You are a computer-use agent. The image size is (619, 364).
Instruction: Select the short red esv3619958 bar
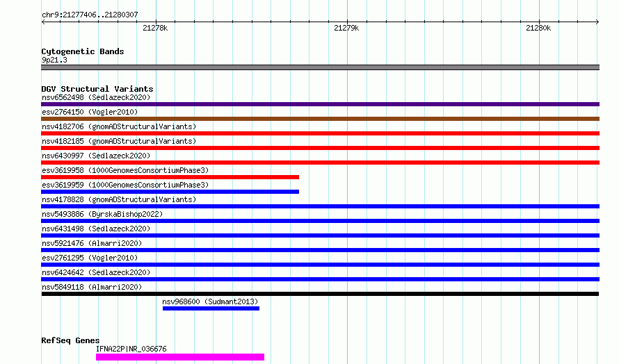point(170,177)
